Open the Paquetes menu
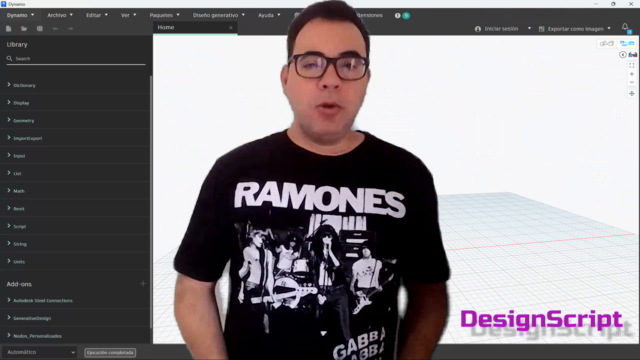This screenshot has height=360, width=640. (164, 15)
